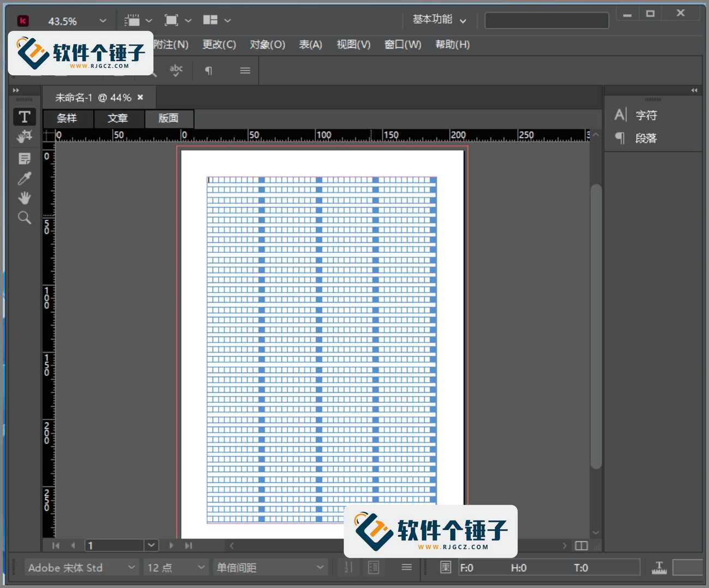Click the spell check abc icon
The height and width of the screenshot is (588, 709).
[x=176, y=70]
